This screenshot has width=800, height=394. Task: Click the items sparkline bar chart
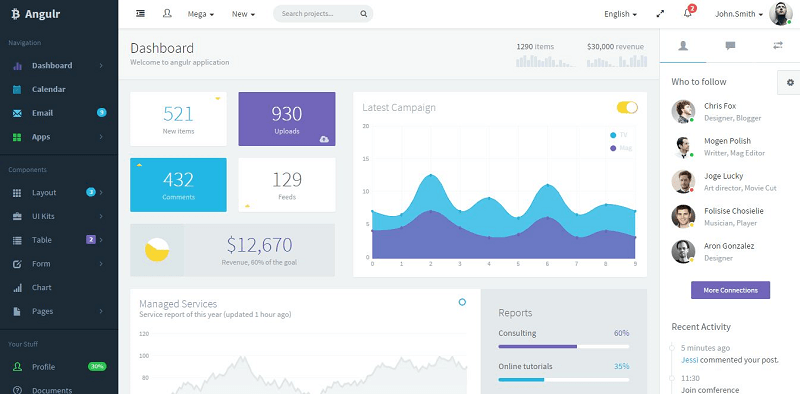tap(545, 61)
